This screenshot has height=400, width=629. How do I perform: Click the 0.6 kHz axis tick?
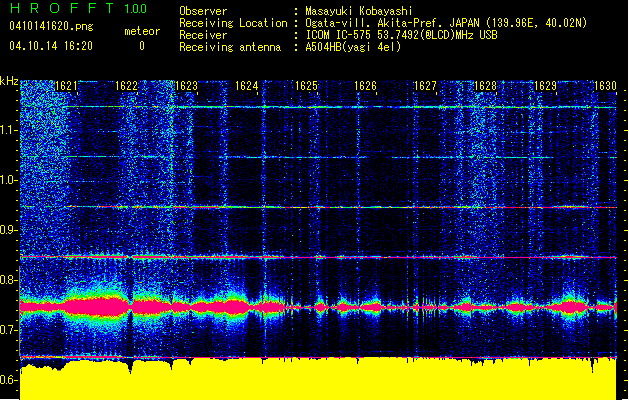click(8, 380)
